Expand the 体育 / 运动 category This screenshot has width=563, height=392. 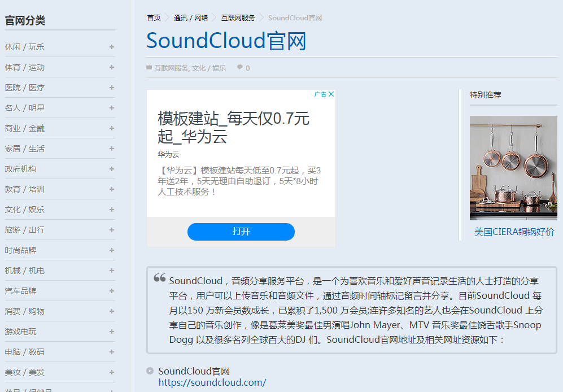click(112, 67)
